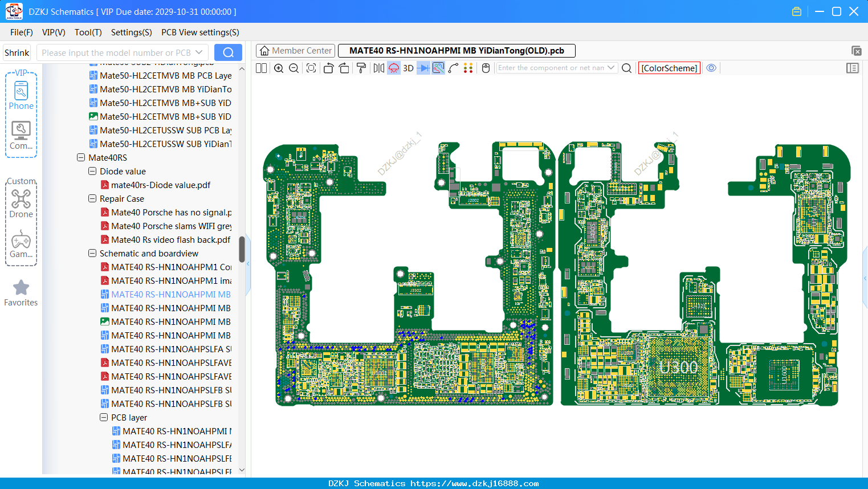Open the www.dzkj16888.com link in status bar
868x489 pixels.
point(474,483)
